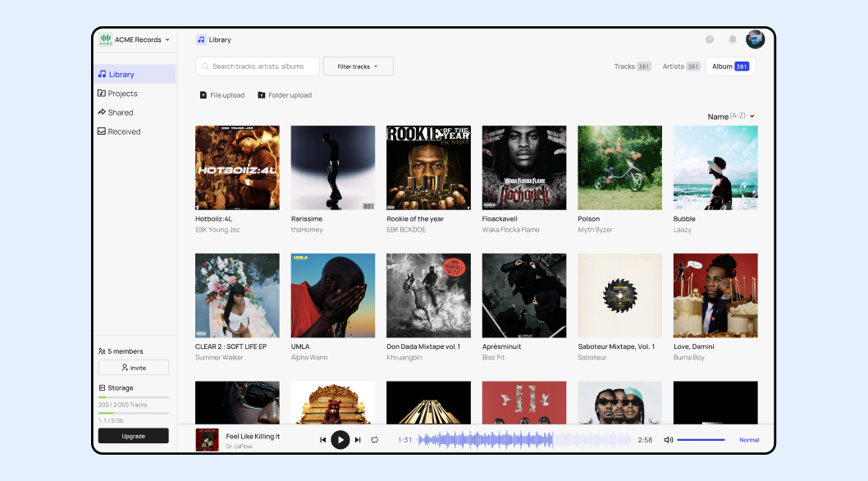Open the Rarissime album cover
Viewport: 868px width, 481px height.
point(333,168)
